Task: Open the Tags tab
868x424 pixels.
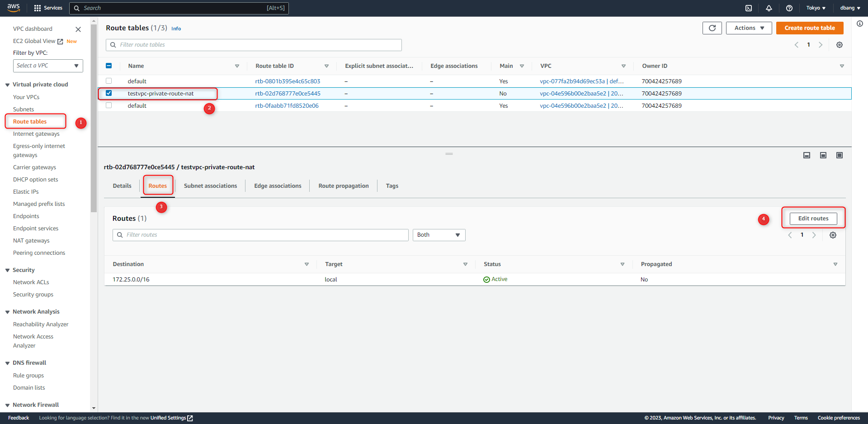Action: [392, 186]
